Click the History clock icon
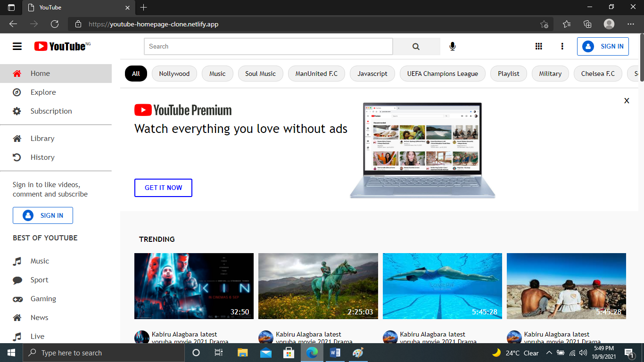 pos(17,157)
